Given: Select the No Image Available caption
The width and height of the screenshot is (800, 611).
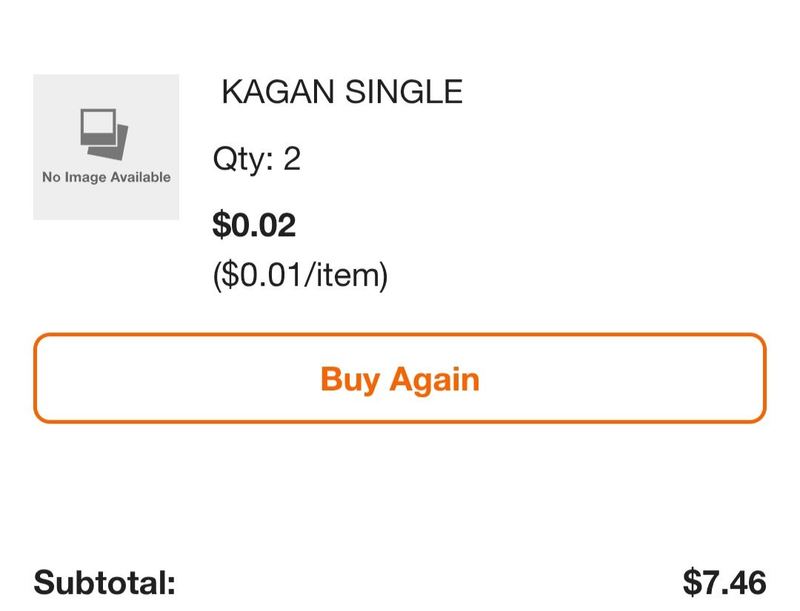Looking at the screenshot, I should [x=106, y=177].
